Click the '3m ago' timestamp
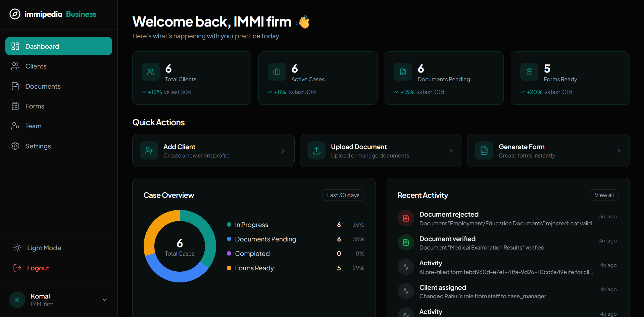Image resolution: width=644 pixels, height=317 pixels. pyautogui.click(x=608, y=217)
